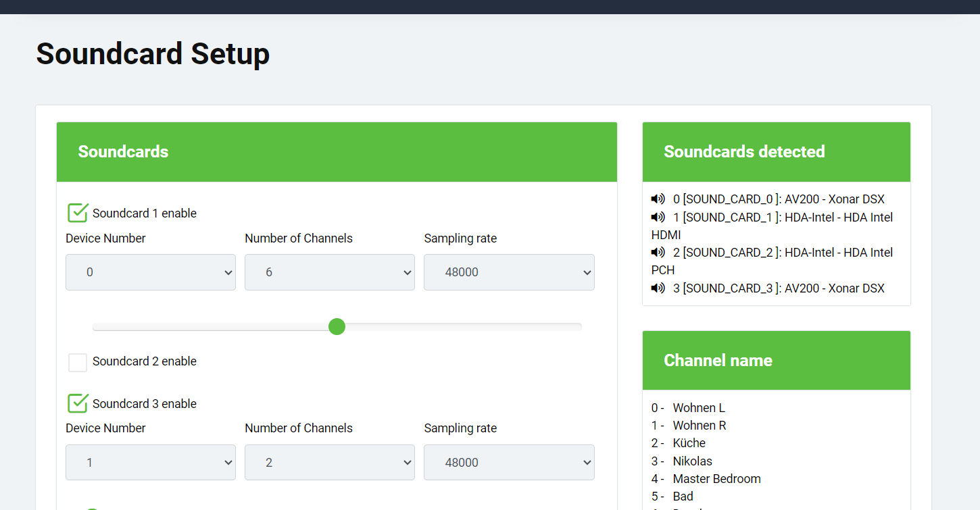Open Soundcard 3 Device Number dropdown
This screenshot has width=980, height=510.
(x=151, y=463)
